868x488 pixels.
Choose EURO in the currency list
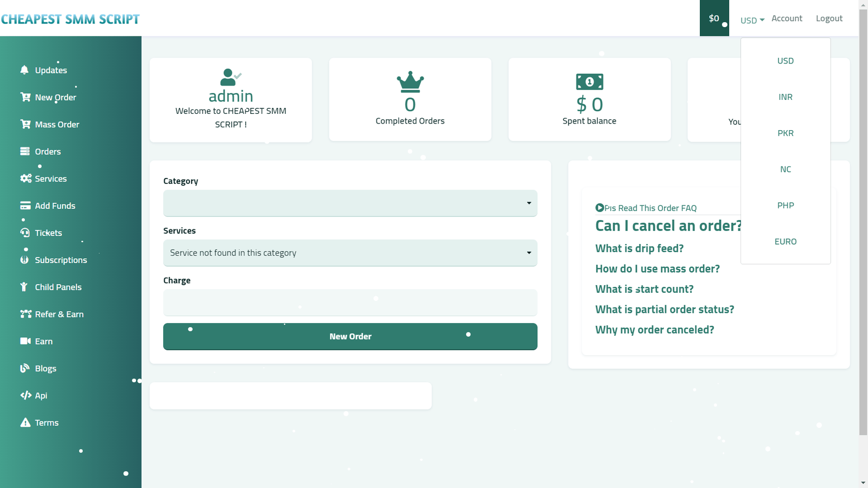785,242
